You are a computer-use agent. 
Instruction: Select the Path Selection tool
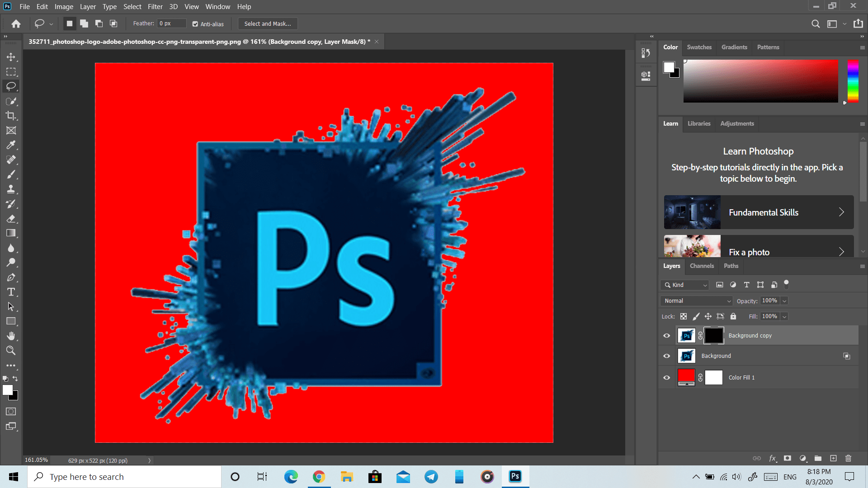(x=11, y=307)
